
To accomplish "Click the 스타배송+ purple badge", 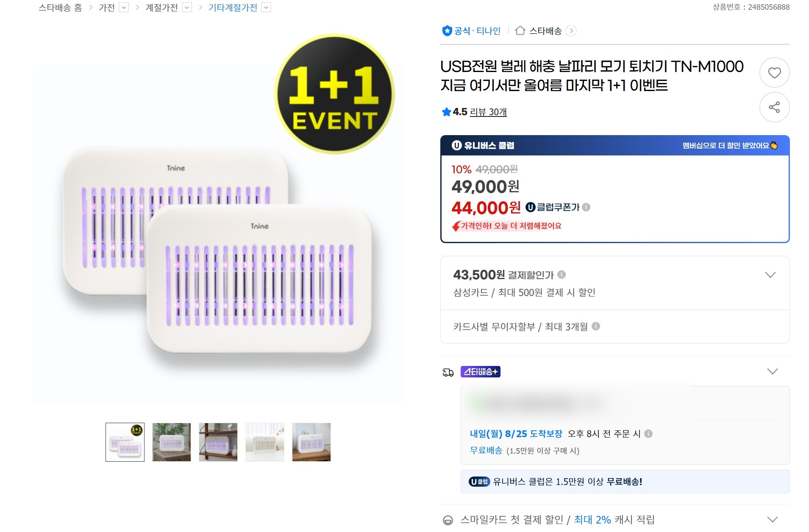I will (x=480, y=371).
